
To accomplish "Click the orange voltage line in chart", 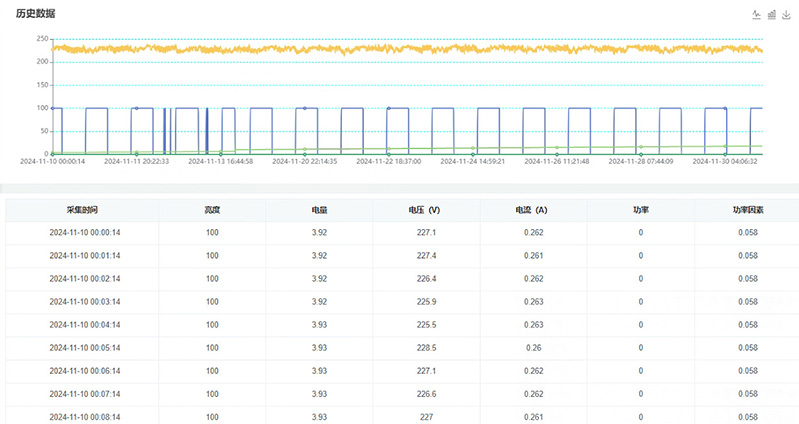I will pos(400,48).
